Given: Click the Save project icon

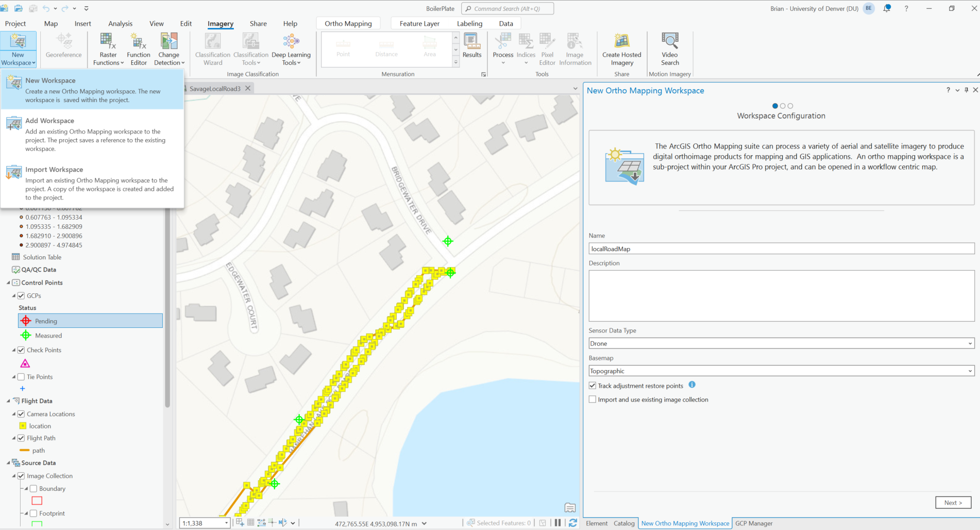Looking at the screenshot, I should click(33, 8).
